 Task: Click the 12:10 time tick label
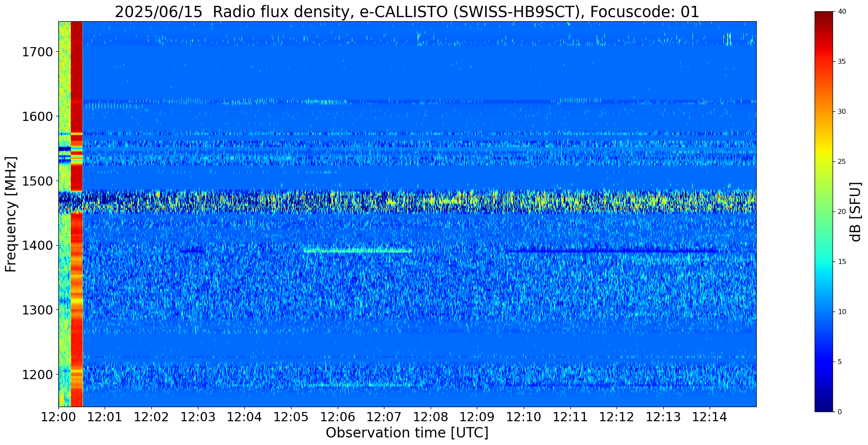pos(524,417)
